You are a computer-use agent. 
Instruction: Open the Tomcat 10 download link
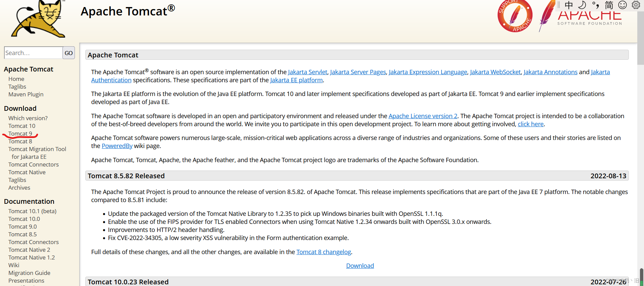(22, 126)
